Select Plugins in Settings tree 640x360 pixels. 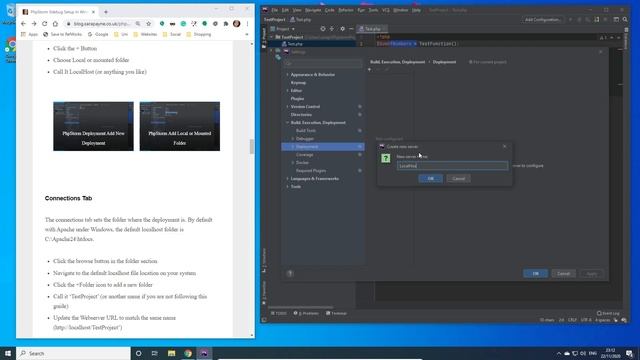pos(297,98)
